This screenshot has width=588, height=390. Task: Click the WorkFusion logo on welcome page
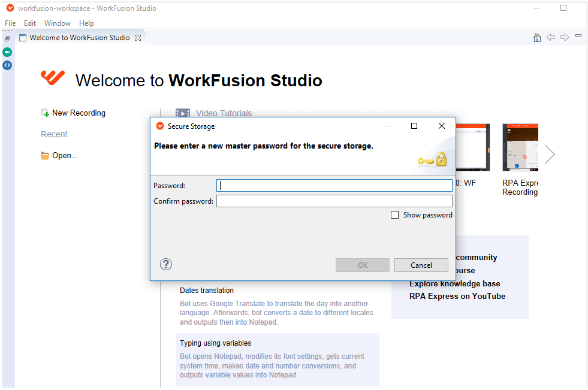click(x=53, y=78)
